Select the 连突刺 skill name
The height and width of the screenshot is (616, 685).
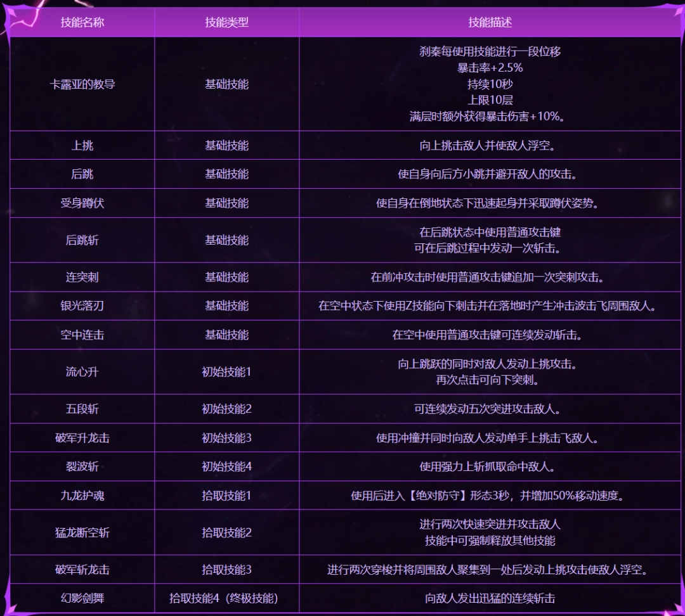[x=82, y=277]
